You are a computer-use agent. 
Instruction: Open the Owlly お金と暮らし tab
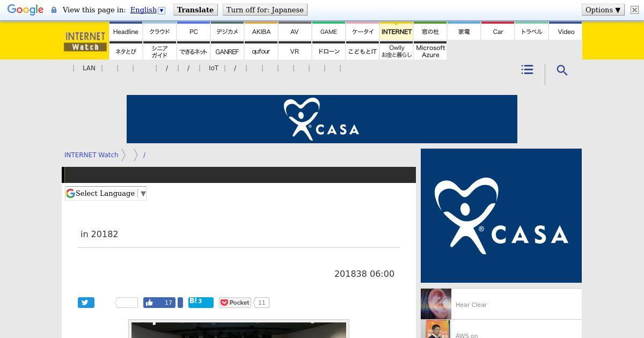tap(396, 51)
